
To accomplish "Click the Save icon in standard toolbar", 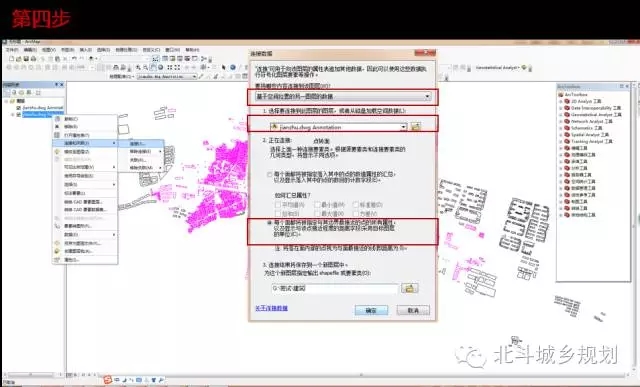I will click(26, 59).
